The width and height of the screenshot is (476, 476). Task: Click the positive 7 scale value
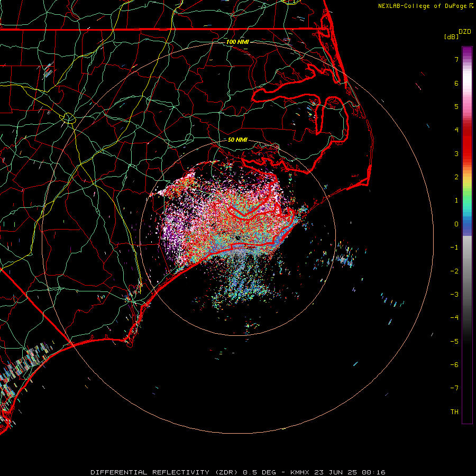click(x=456, y=59)
